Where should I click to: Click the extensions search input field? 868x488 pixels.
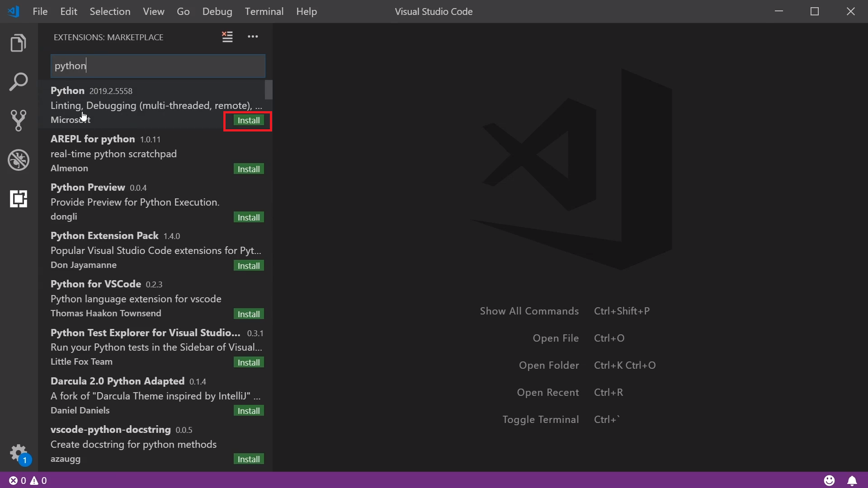(x=158, y=66)
